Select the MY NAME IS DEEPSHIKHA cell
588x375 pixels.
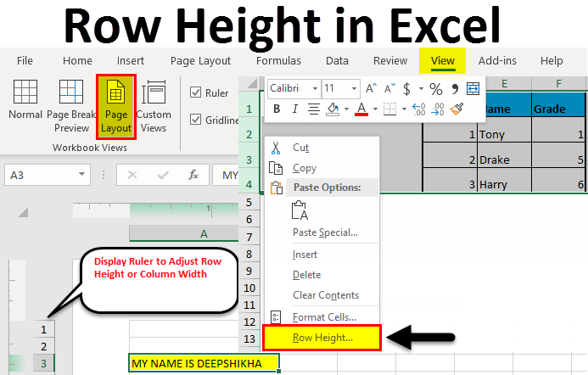(204, 363)
